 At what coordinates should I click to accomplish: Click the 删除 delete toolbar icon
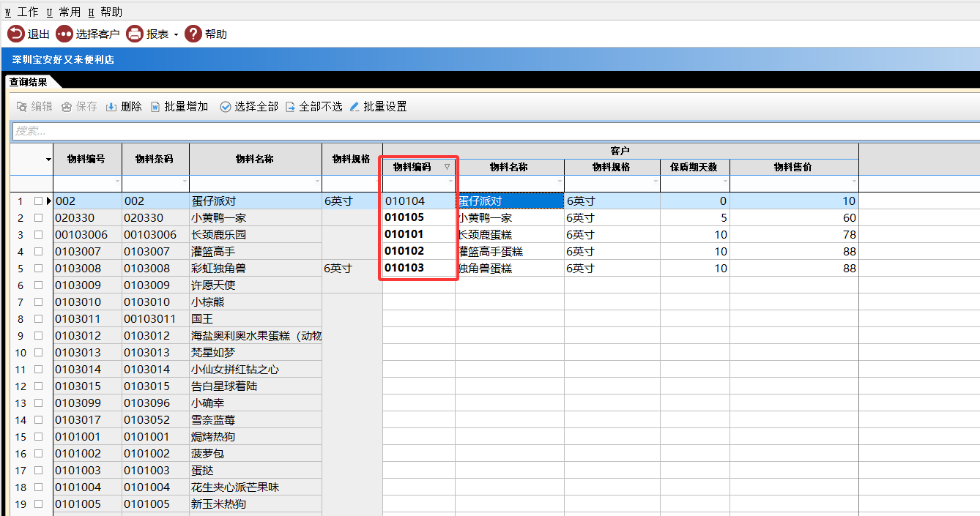[x=111, y=107]
